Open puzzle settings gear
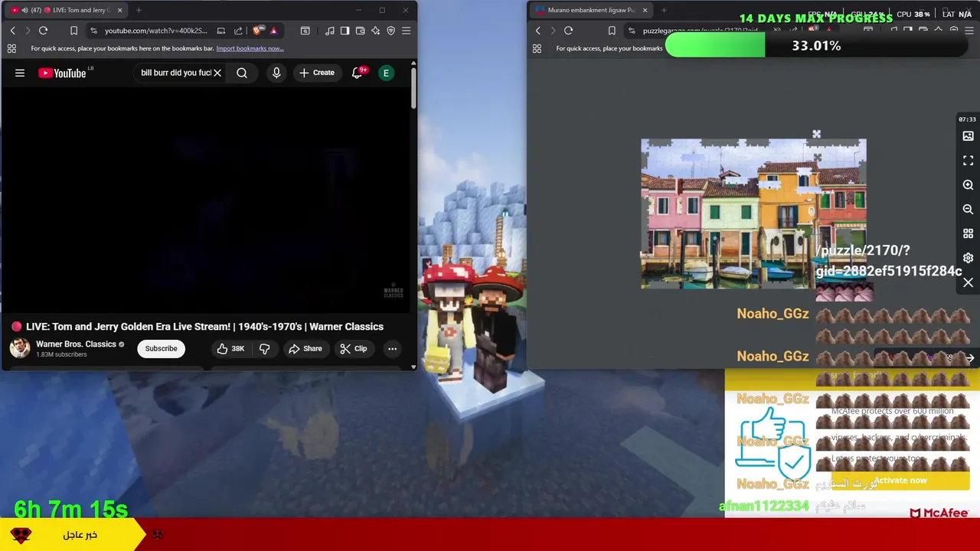The image size is (980, 551). (x=968, y=258)
